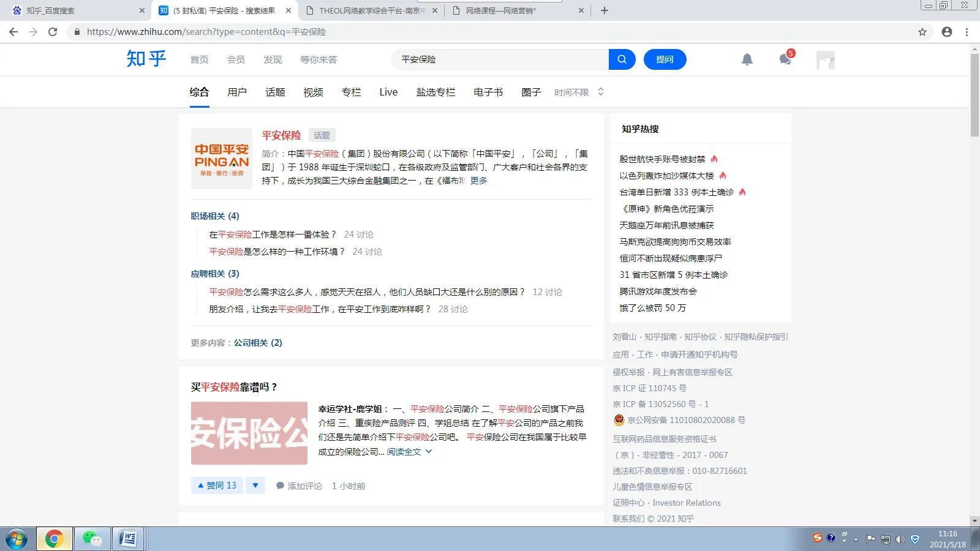Click the Investor Relations footer link
The width and height of the screenshot is (980, 551).
coord(687,503)
